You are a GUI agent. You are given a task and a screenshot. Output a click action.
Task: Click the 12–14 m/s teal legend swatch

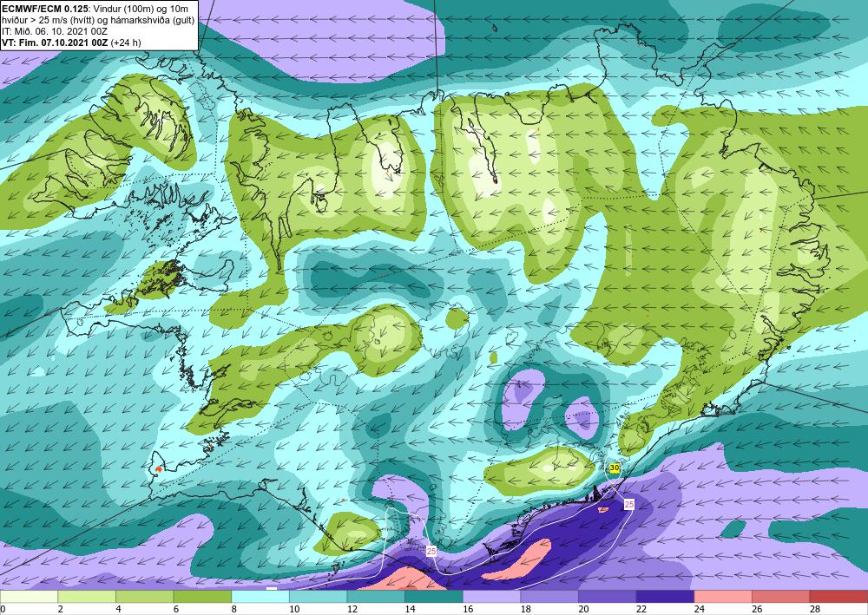[x=376, y=597]
